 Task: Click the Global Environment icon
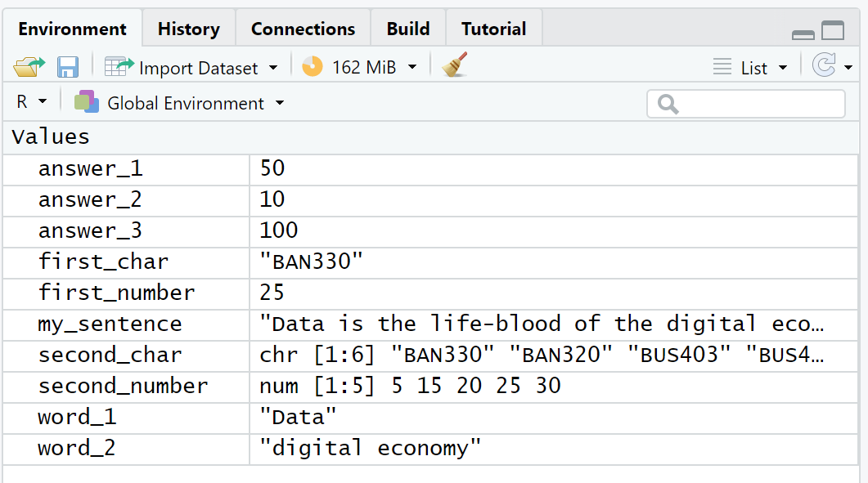(x=86, y=102)
